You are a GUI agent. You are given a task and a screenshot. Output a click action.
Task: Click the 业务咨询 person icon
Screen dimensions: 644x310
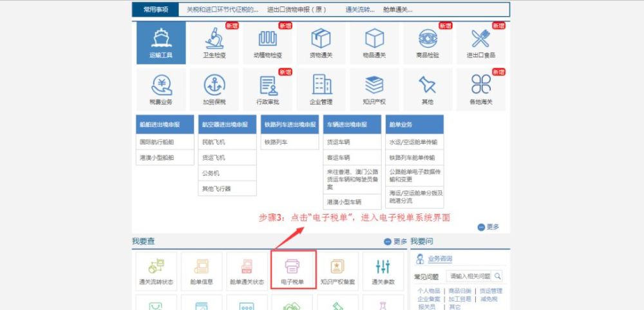420,259
